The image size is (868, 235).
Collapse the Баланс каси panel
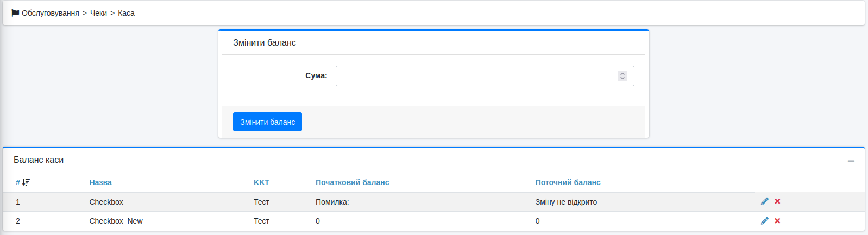[851, 161]
